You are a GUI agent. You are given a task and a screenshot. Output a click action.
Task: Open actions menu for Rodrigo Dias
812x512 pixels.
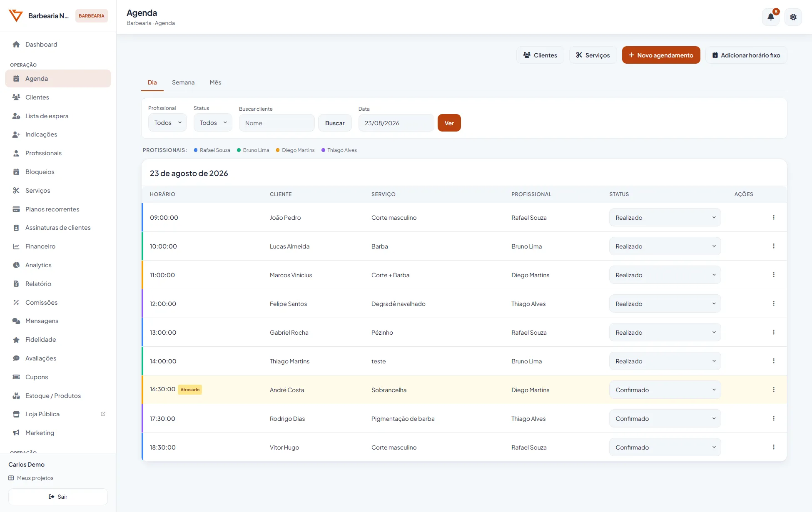pyautogui.click(x=774, y=418)
